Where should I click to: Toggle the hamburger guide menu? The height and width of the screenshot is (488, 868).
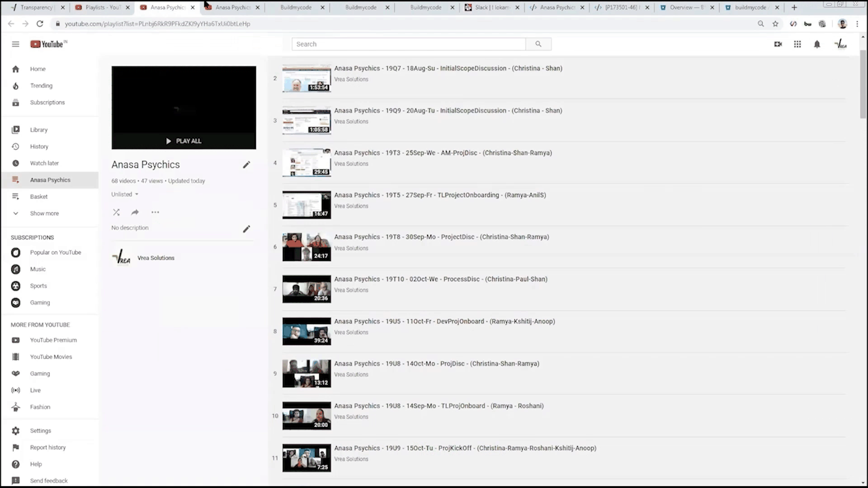click(x=15, y=44)
